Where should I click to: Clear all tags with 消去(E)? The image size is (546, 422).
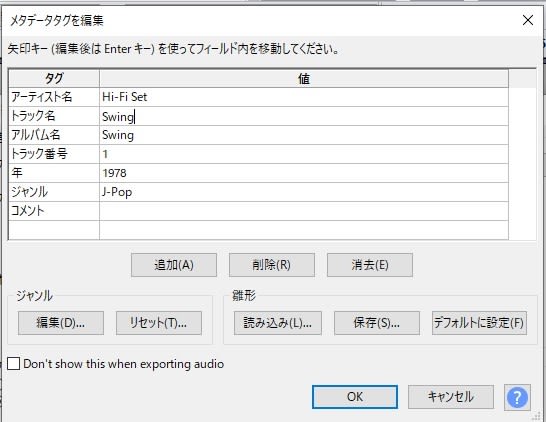coord(370,265)
